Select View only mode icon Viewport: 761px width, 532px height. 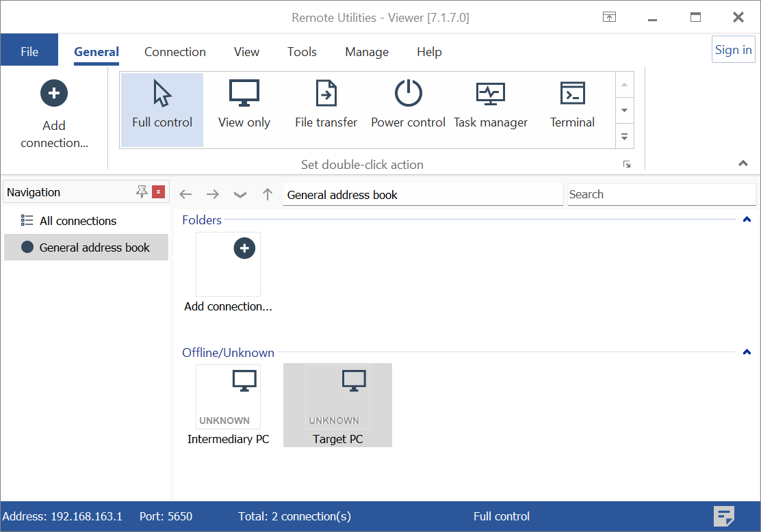pyautogui.click(x=244, y=94)
